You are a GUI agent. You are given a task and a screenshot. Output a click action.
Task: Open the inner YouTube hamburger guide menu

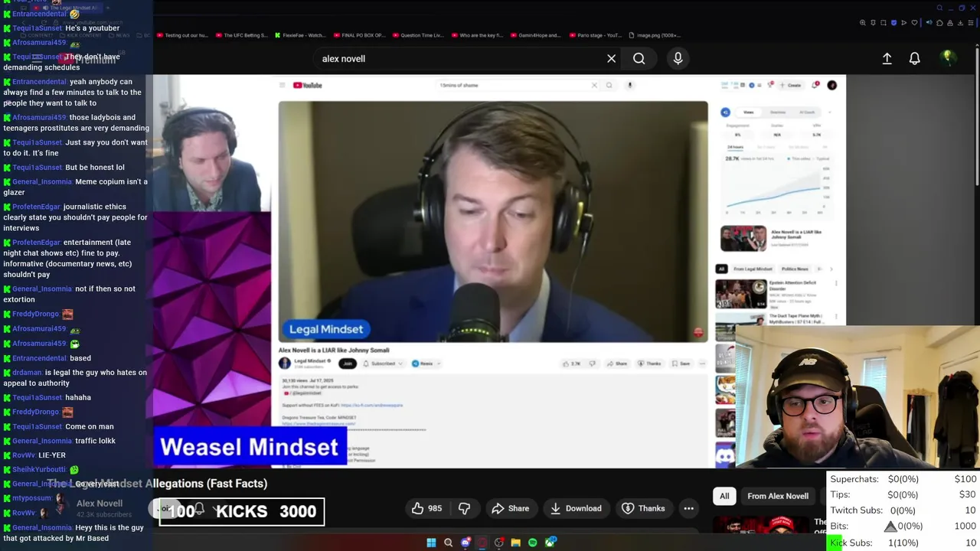tap(282, 85)
